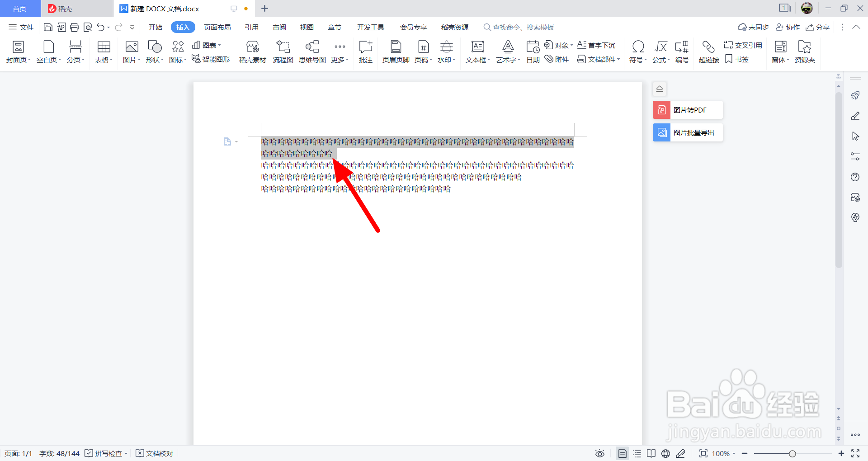Switch to web layout view in status bar
The height and width of the screenshot is (461, 868).
(665, 453)
